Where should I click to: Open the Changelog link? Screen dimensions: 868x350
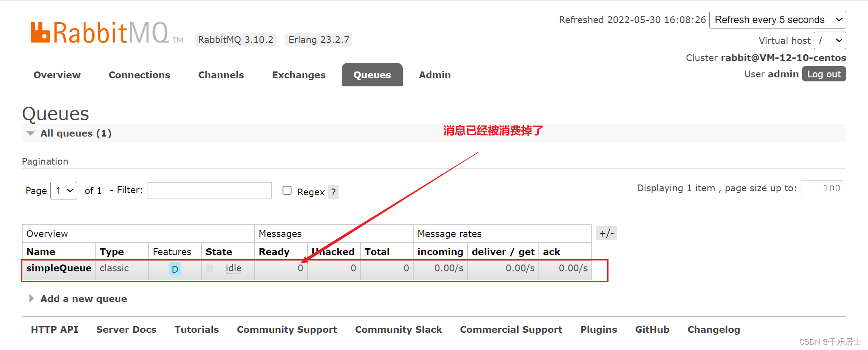pyautogui.click(x=714, y=330)
